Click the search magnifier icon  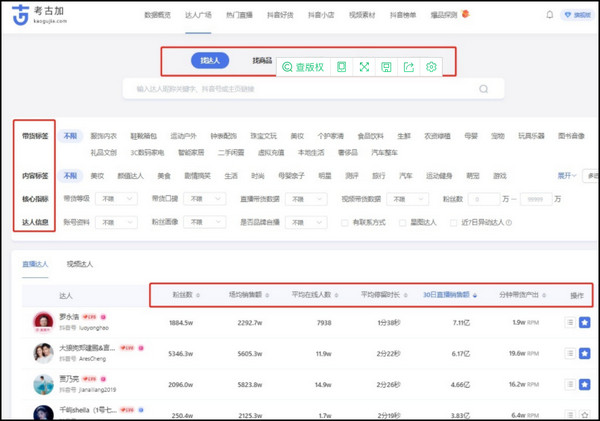[x=484, y=90]
